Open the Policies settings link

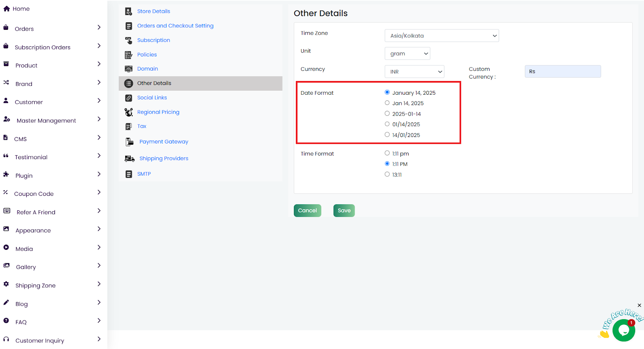[x=147, y=55]
